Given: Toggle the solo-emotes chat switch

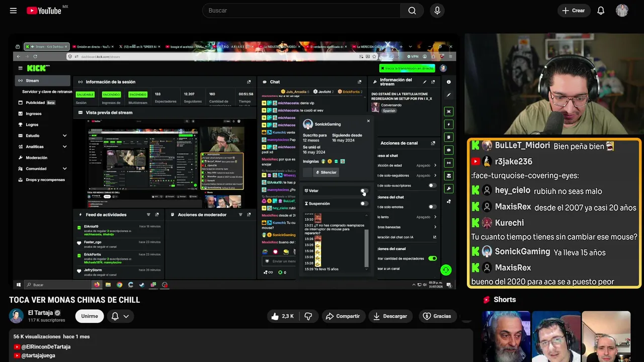Looking at the screenshot, I should tap(432, 207).
